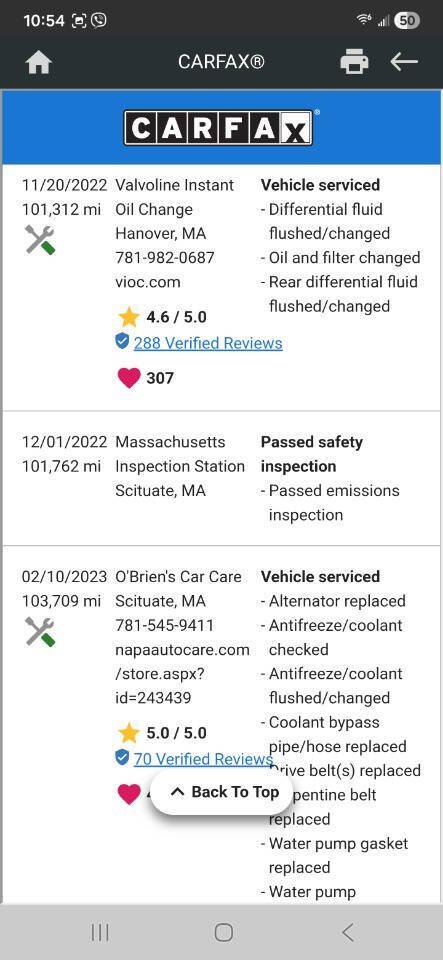This screenshot has height=960, width=443.
Task: Tap the Android home navigation button
Action: (223, 932)
